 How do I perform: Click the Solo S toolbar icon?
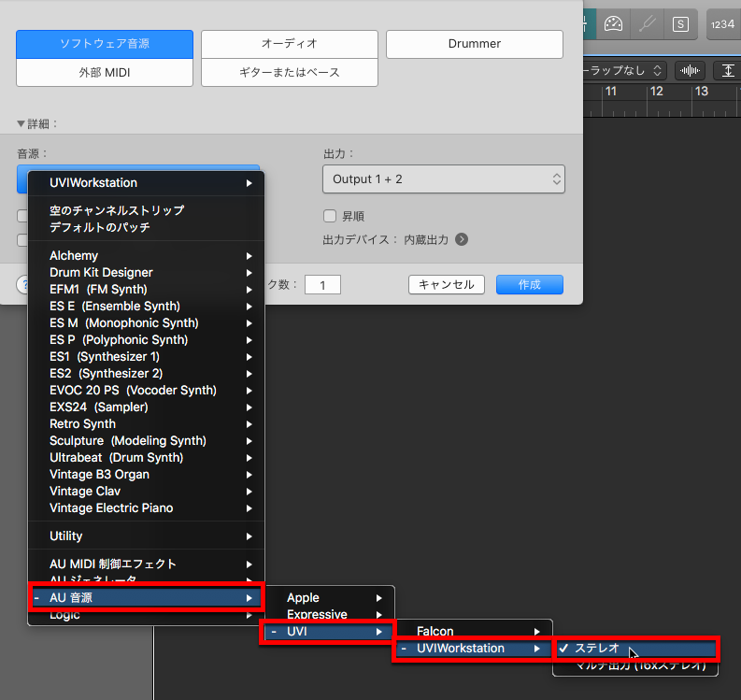coord(680,23)
